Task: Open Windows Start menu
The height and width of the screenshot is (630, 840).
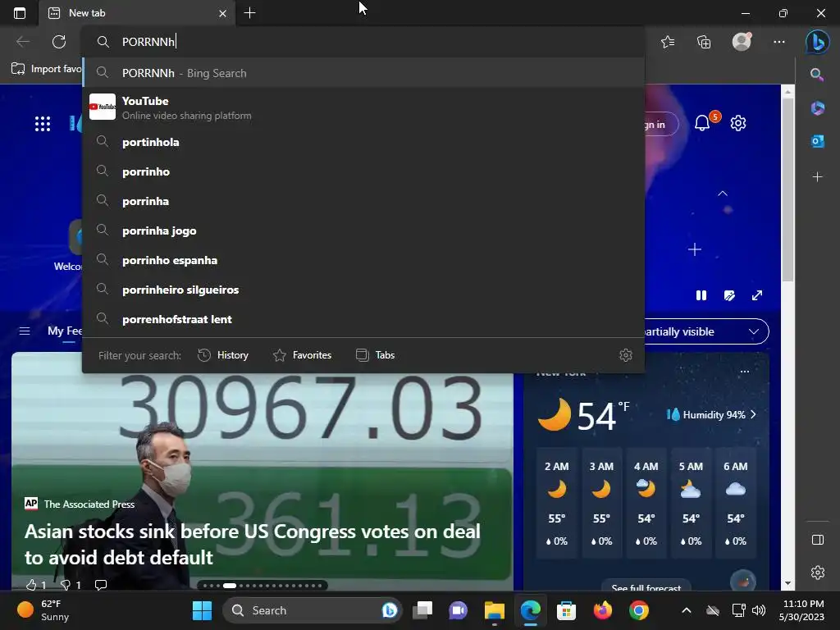Action: (x=202, y=610)
